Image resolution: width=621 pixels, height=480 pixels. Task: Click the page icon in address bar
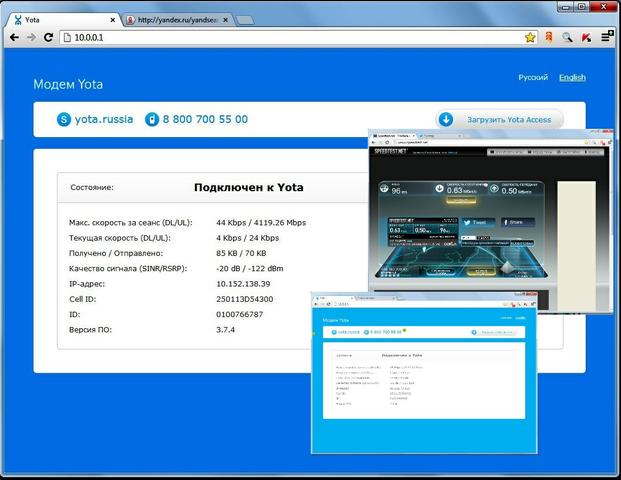pyautogui.click(x=67, y=38)
